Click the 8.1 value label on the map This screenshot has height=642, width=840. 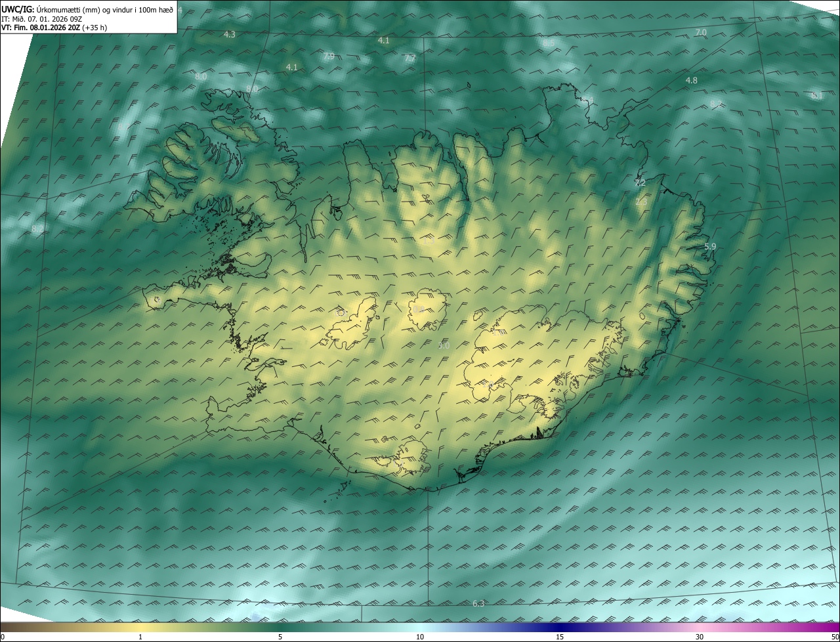818,96
